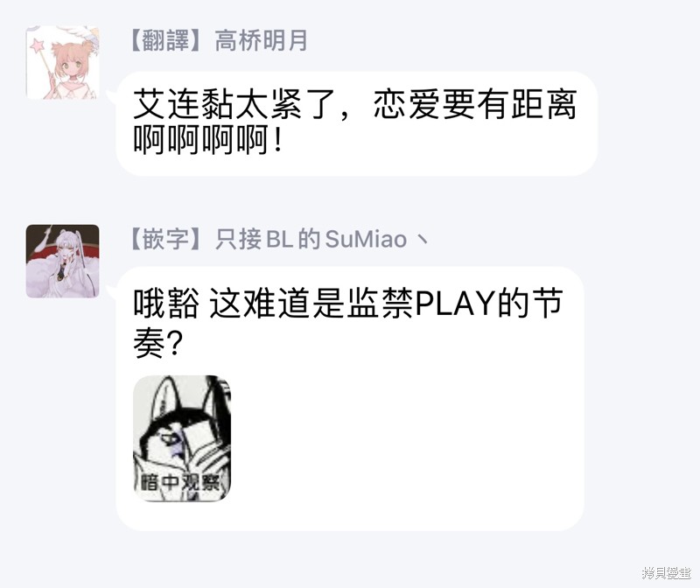Tap the 暗中观察 sticker image

(182, 438)
